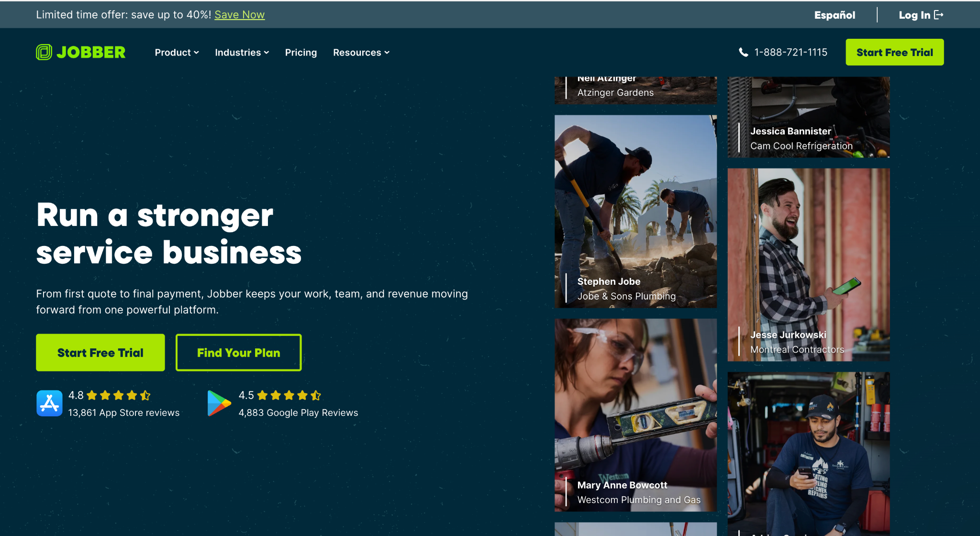Expand the Industries dropdown chevron

(267, 53)
